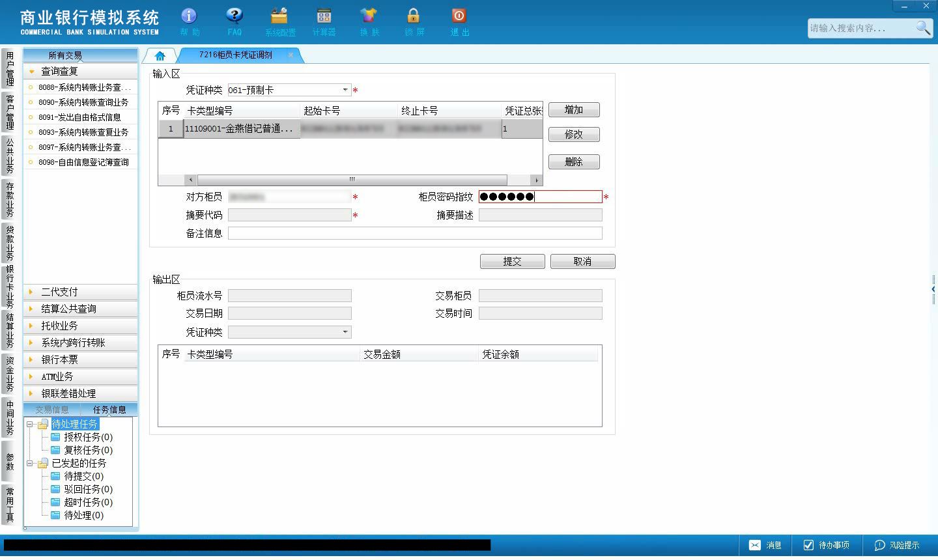This screenshot has width=938, height=560.
Task: Click the card table's horizontal scrollbar thumb
Action: click(352, 180)
